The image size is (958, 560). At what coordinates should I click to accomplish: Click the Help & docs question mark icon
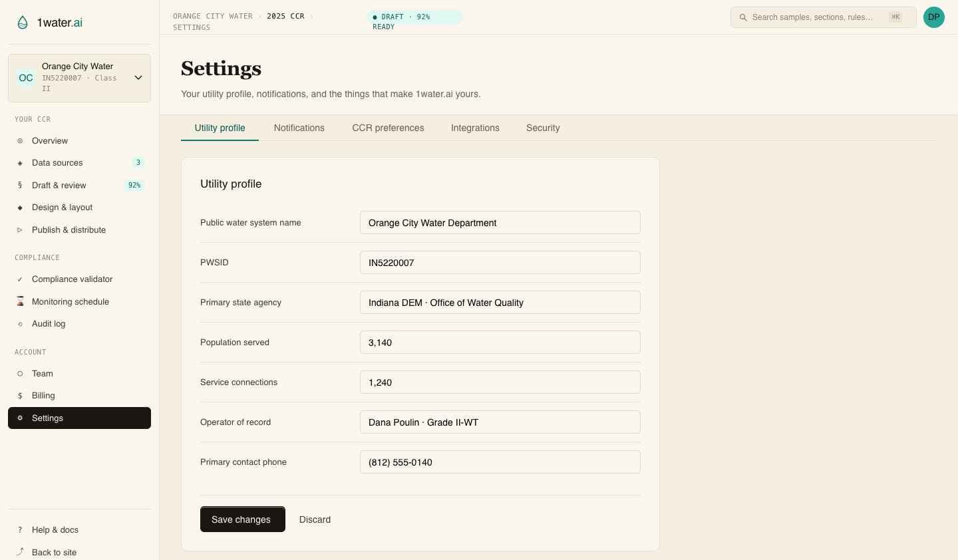coord(20,530)
